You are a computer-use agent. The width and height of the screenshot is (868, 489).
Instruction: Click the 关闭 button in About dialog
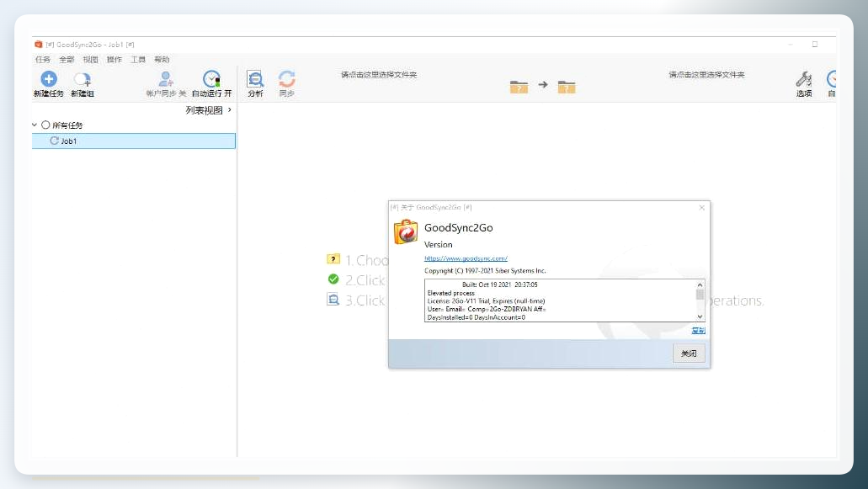(689, 353)
